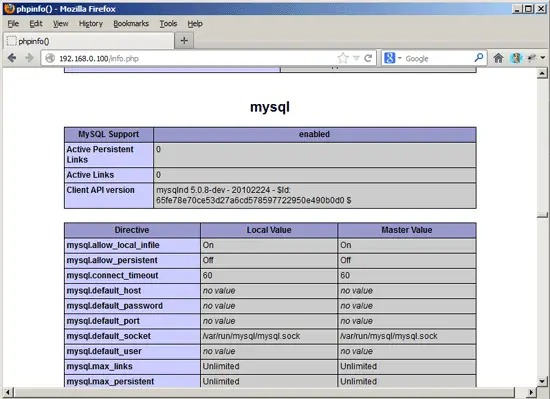The width and height of the screenshot is (550, 399).
Task: Click into the Google search field
Action: [x=438, y=58]
